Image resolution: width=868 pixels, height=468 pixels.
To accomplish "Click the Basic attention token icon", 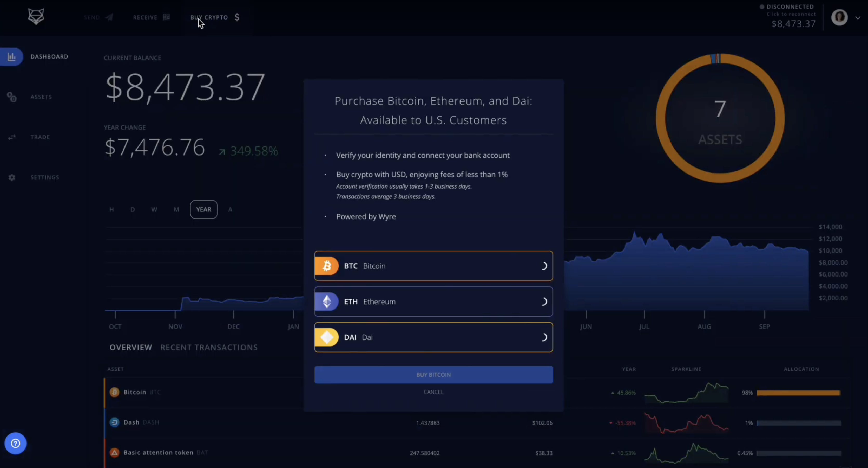I will [115, 452].
